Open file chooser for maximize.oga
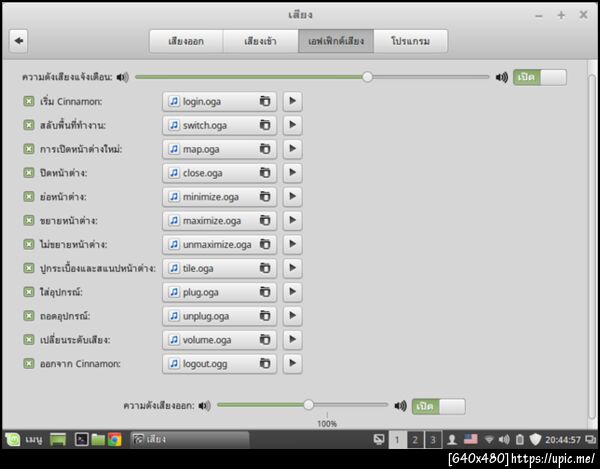This screenshot has width=600, height=469. (219, 220)
